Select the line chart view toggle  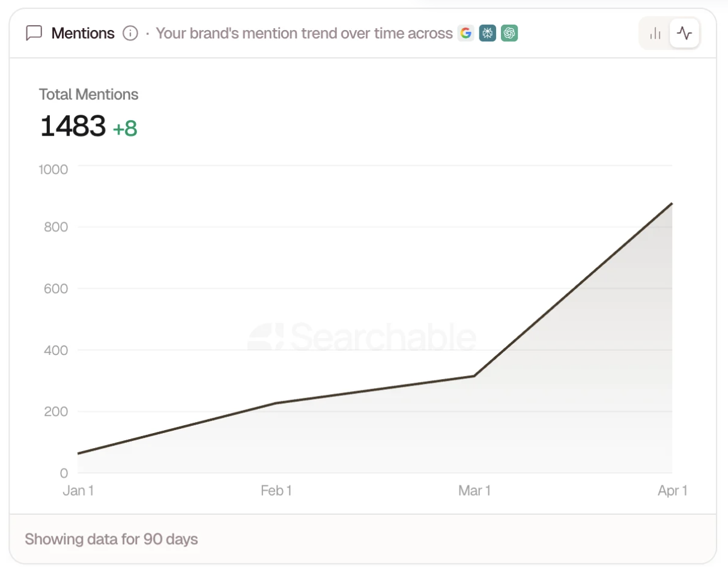(x=684, y=33)
